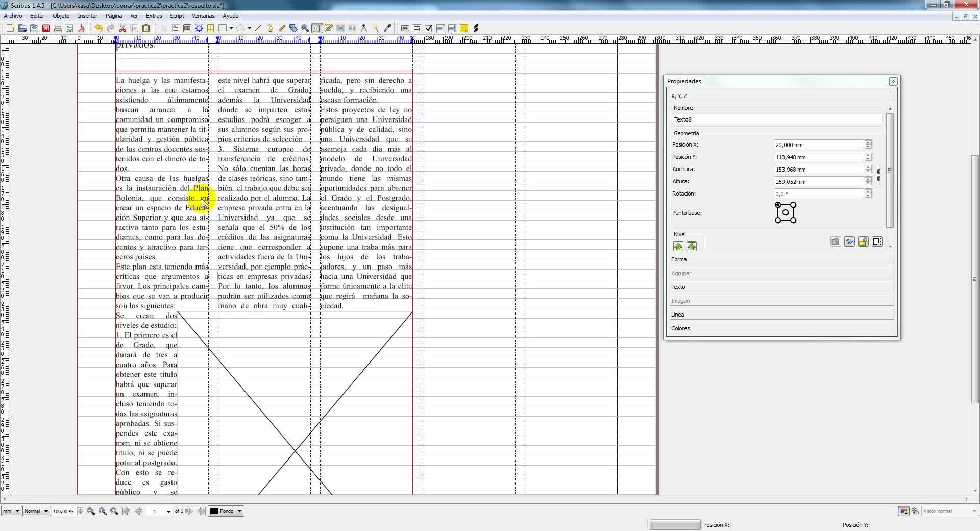Set base point to top-left corner
This screenshot has width=980, height=531.
(x=778, y=205)
